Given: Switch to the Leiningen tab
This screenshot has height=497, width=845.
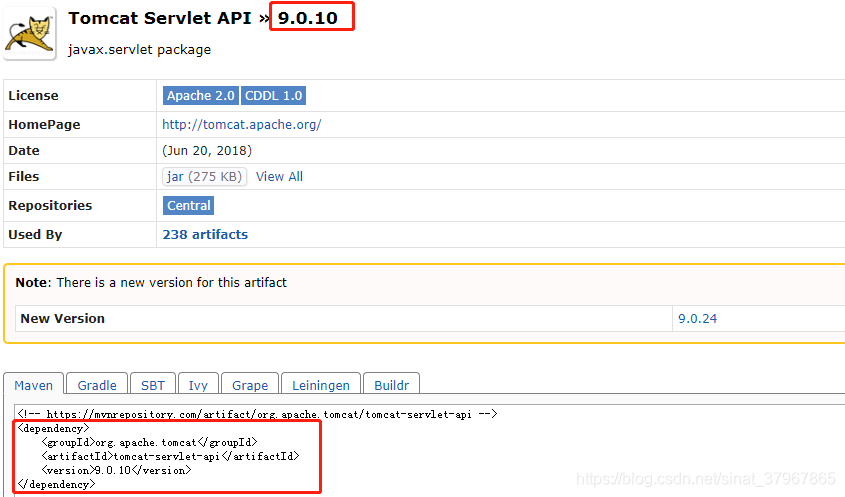Looking at the screenshot, I should click(321, 385).
